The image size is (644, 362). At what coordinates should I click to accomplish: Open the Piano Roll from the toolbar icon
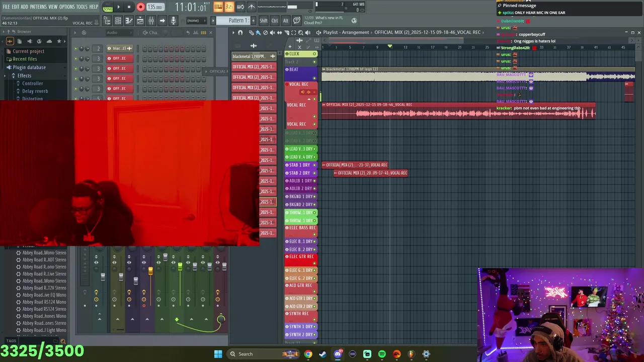click(129, 21)
